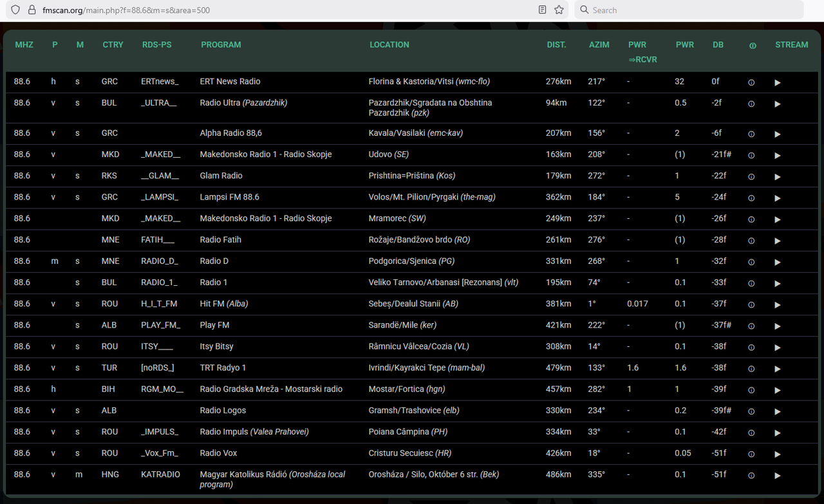Play the Itsy Bitsy stream
This screenshot has height=504, width=824.
pyautogui.click(x=778, y=348)
